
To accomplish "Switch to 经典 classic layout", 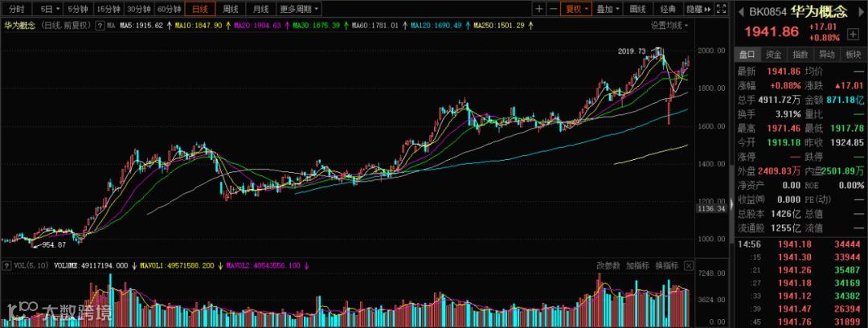I will point(668,9).
